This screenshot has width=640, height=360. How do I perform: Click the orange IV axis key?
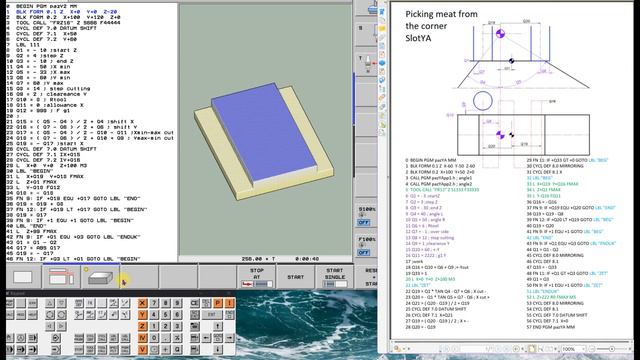[142, 338]
